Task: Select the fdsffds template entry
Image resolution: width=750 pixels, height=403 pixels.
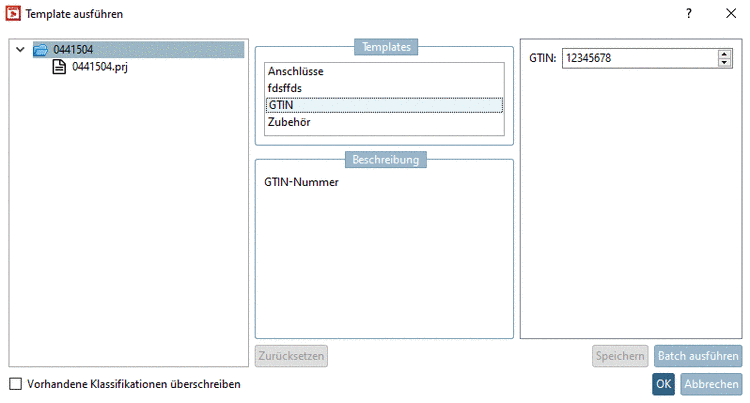Action: (285, 88)
